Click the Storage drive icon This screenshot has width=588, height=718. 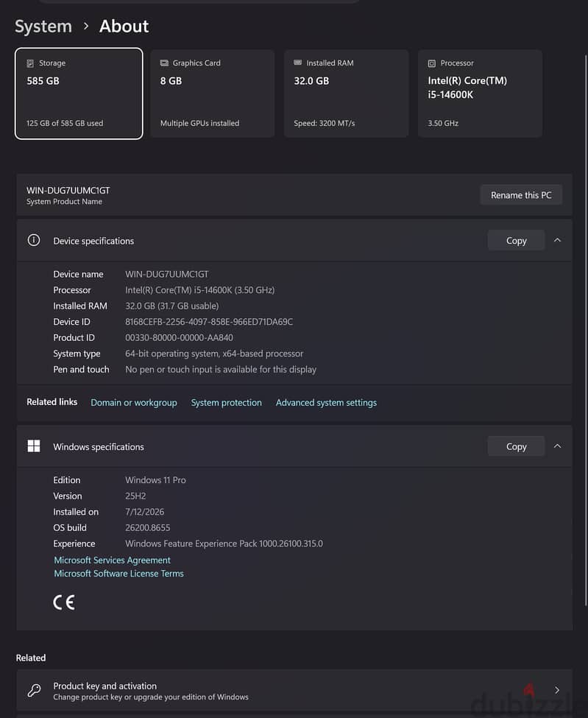30,63
